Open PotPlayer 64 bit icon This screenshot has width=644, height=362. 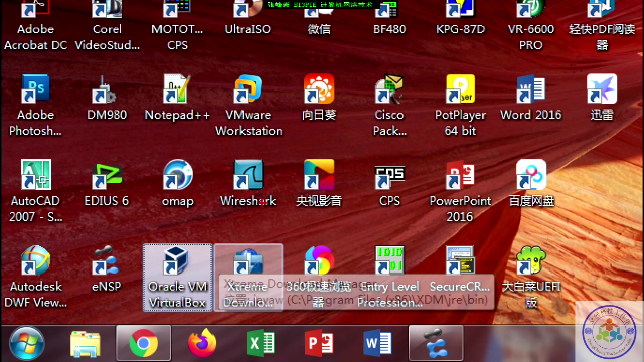460,106
